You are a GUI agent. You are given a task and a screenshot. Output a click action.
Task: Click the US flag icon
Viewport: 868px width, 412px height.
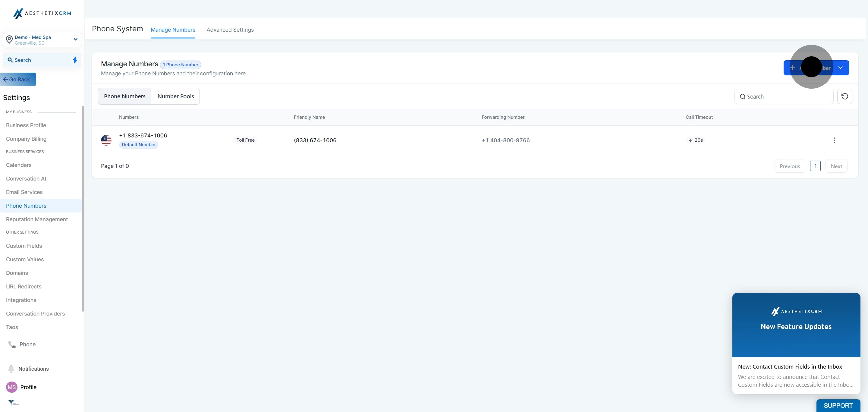pos(106,140)
